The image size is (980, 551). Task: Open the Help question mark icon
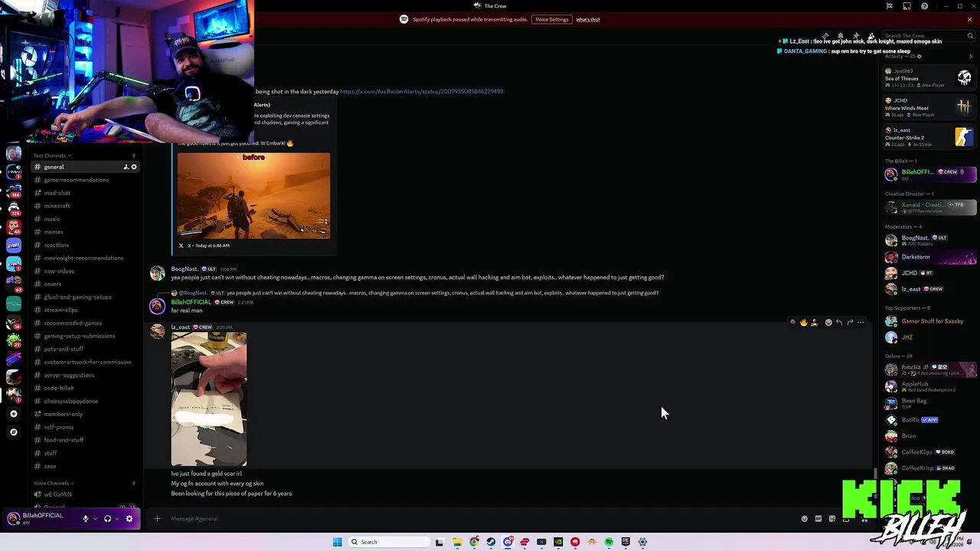point(924,6)
